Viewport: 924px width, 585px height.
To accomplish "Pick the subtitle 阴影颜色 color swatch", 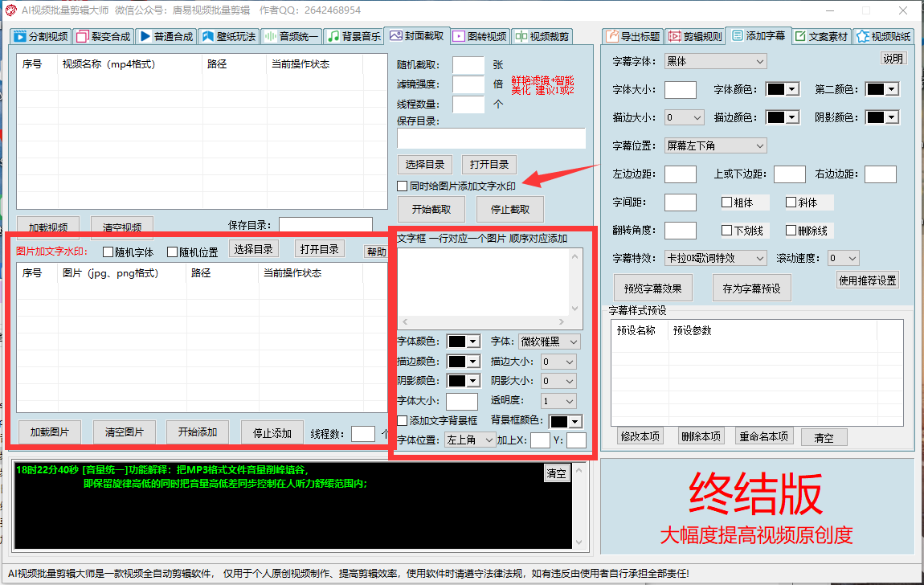I will (x=881, y=118).
